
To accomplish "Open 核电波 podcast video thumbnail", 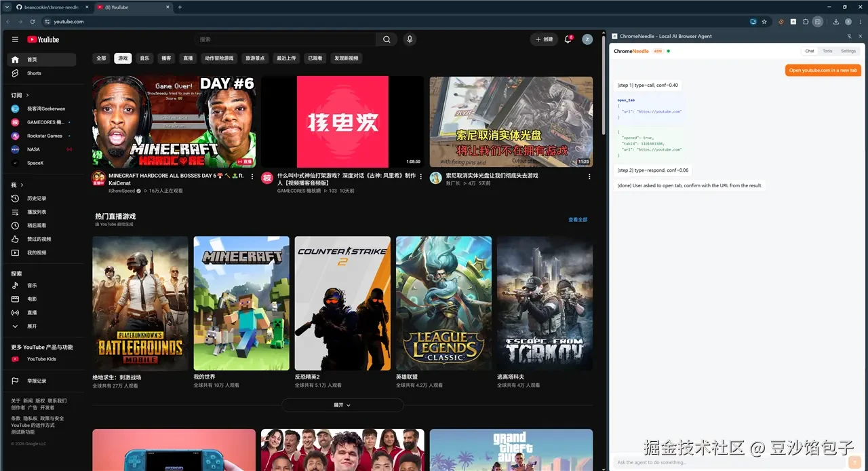I will (342, 121).
